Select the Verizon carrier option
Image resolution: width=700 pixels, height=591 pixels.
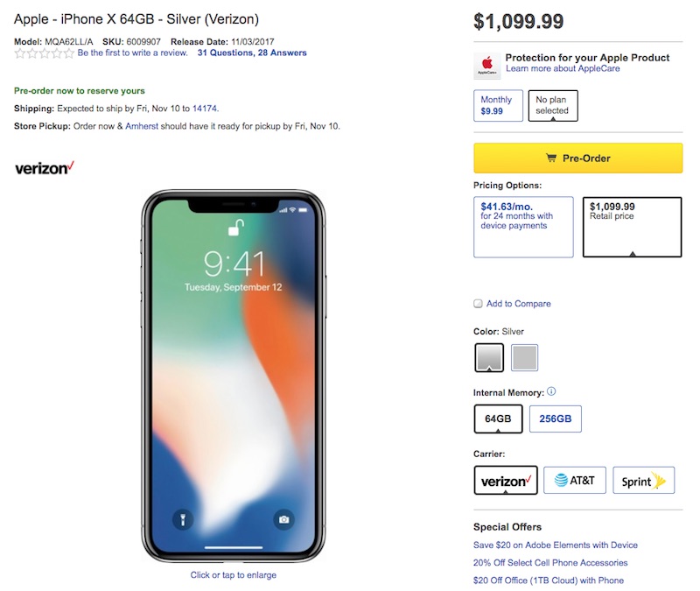(505, 481)
